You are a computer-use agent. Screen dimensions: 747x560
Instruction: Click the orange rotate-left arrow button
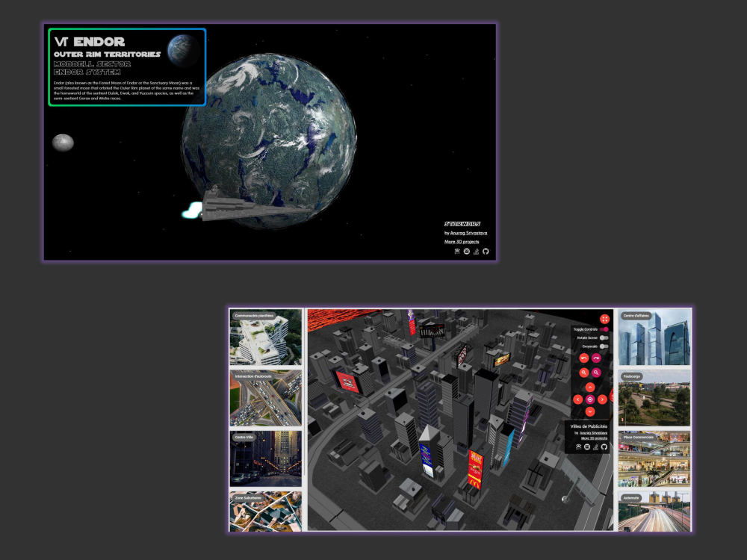coord(583,358)
